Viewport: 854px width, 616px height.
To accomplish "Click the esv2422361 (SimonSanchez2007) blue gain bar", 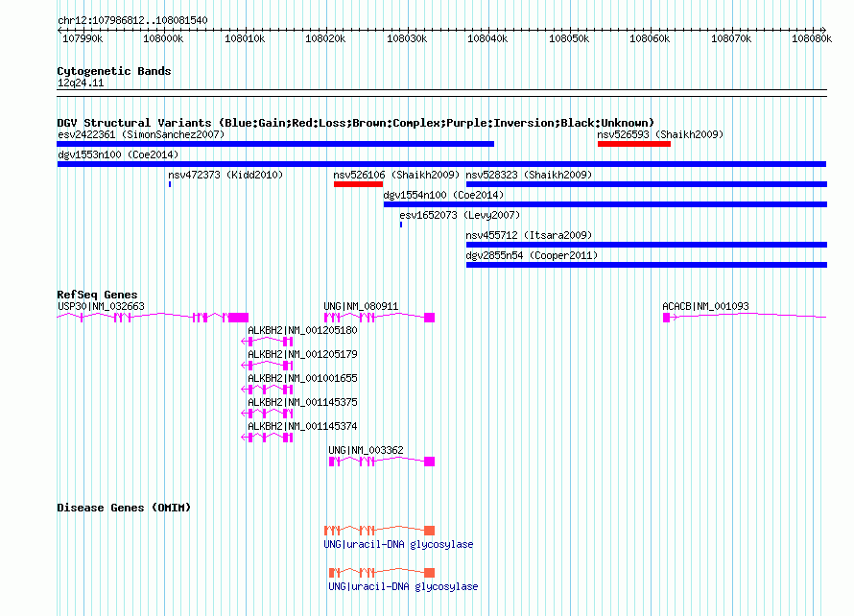I will [x=275, y=144].
